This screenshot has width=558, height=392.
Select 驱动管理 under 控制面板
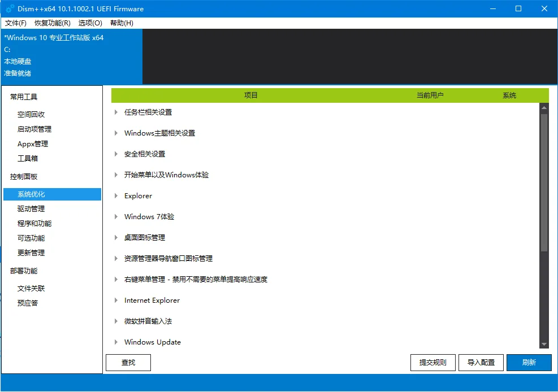(30, 208)
